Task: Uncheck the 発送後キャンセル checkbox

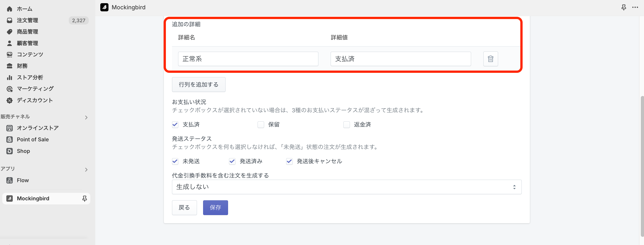Action: click(x=290, y=161)
